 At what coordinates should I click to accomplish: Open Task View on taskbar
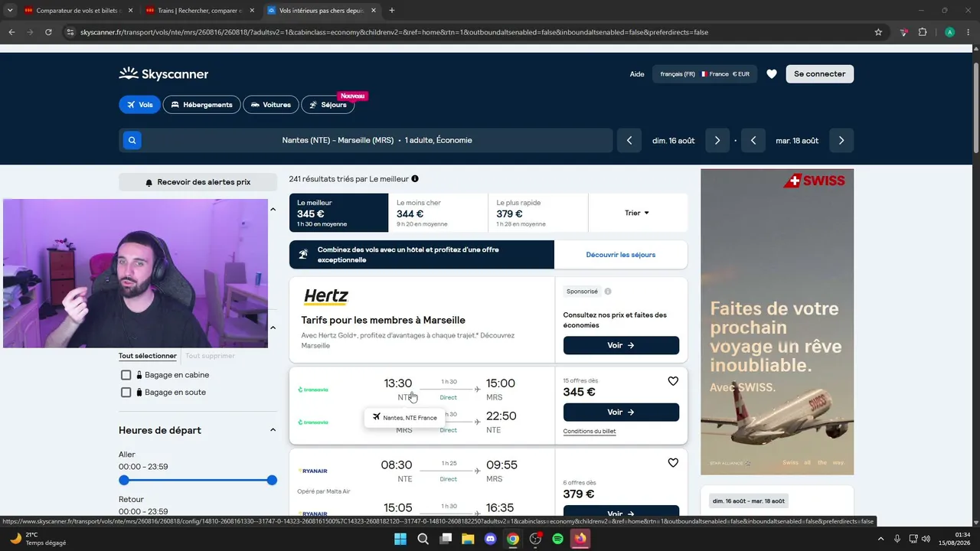[x=446, y=539]
